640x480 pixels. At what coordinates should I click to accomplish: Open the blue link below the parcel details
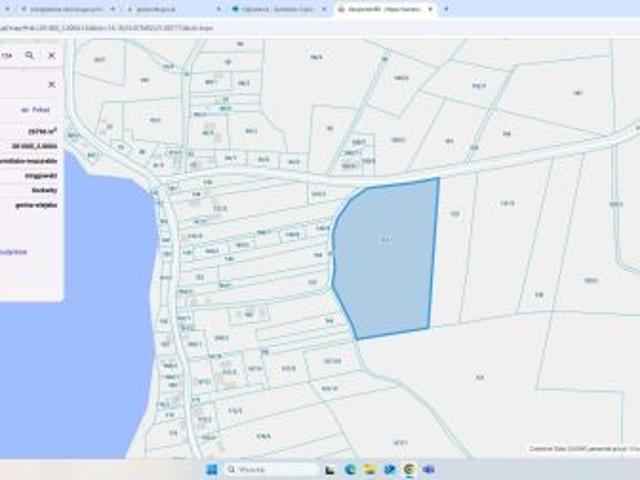point(14,251)
